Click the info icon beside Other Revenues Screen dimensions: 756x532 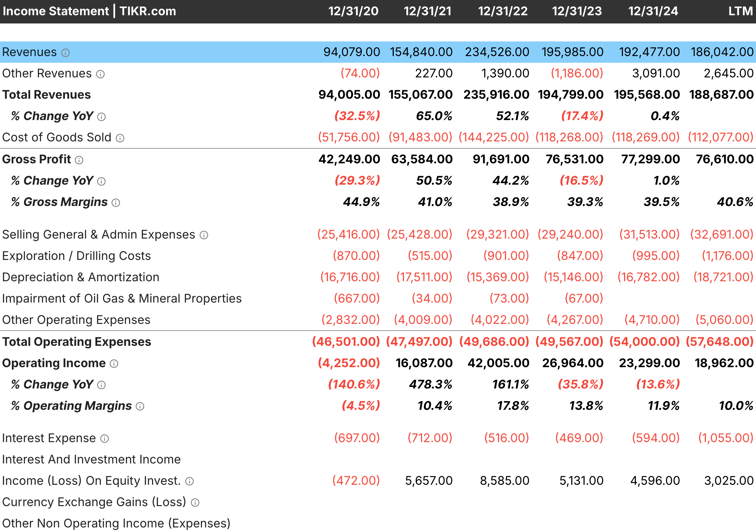pyautogui.click(x=100, y=73)
